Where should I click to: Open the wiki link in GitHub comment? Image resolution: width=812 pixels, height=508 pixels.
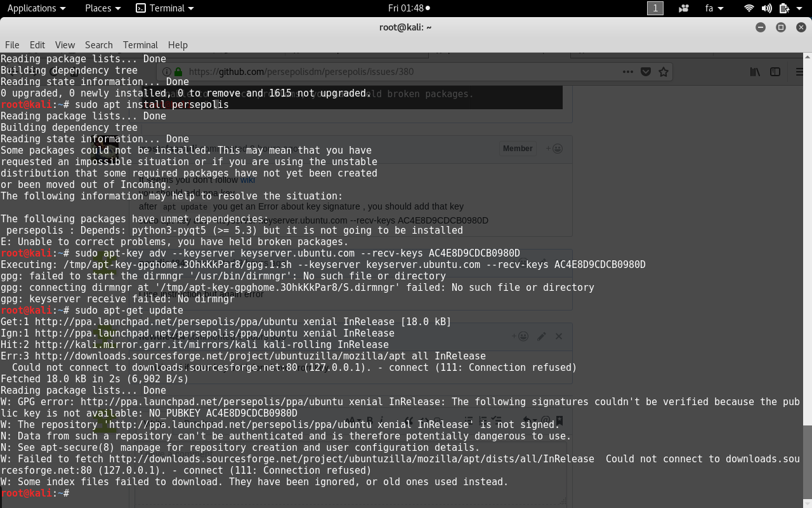[x=247, y=180]
